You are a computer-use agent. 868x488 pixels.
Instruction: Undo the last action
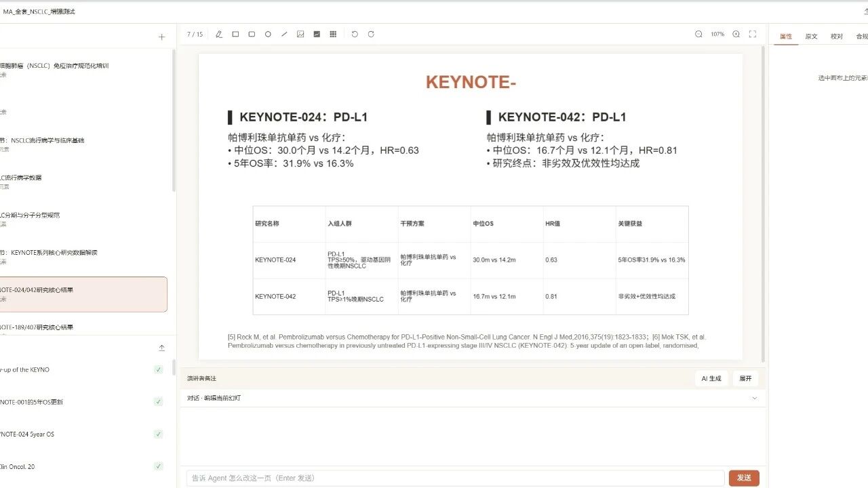coord(354,34)
